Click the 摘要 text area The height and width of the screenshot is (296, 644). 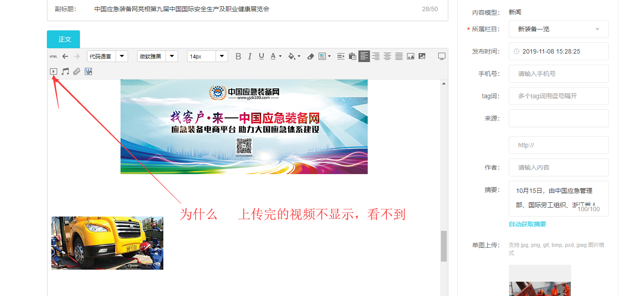click(559, 199)
